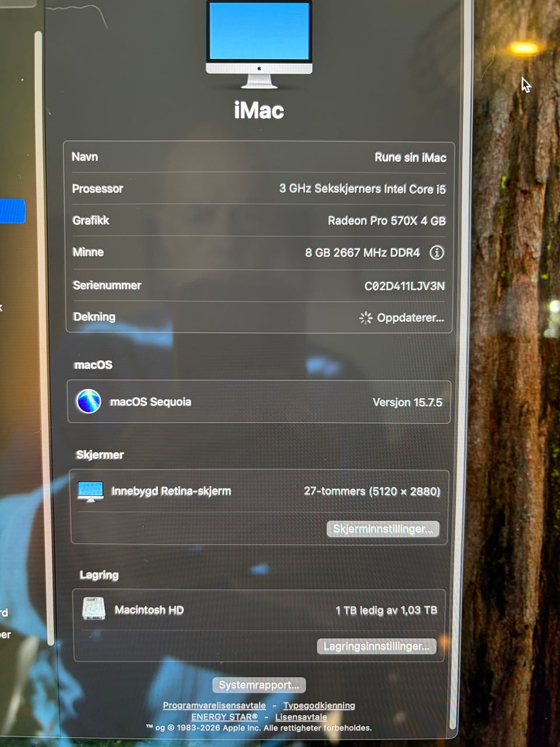The height and width of the screenshot is (747, 560).
Task: Open the Programvarelisensavtale link
Action: point(214,706)
